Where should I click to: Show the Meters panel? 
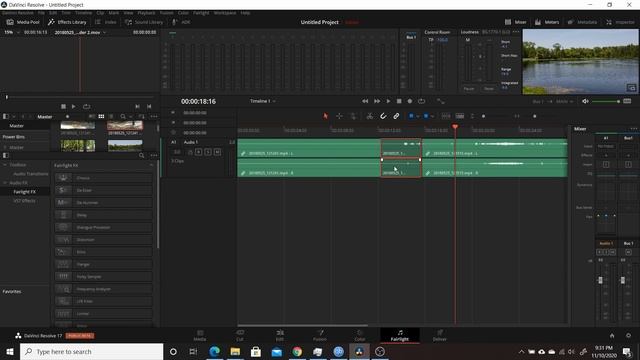(x=547, y=22)
